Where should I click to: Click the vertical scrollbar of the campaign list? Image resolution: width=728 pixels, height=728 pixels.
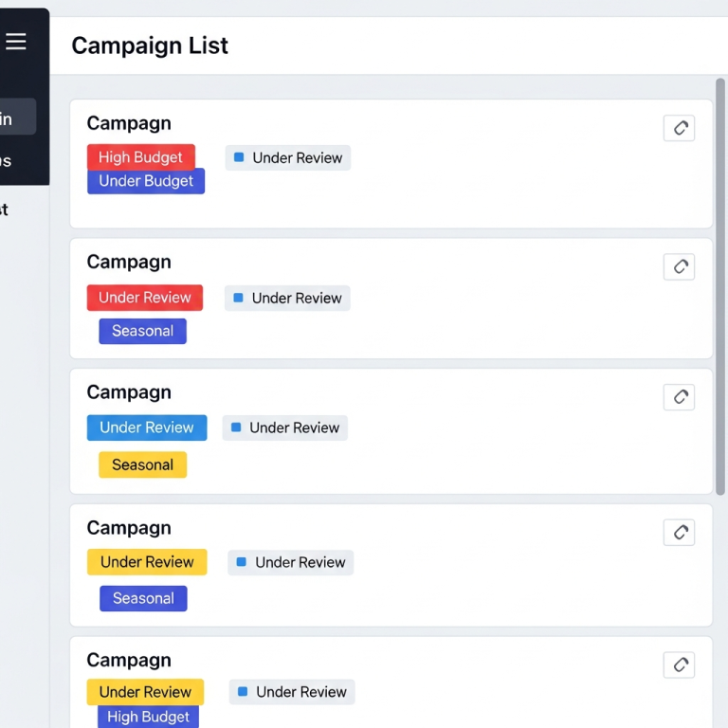point(719,284)
